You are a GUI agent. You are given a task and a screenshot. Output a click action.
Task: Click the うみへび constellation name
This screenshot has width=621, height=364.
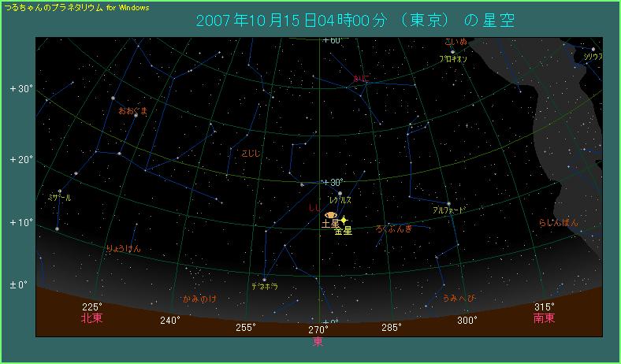click(458, 298)
